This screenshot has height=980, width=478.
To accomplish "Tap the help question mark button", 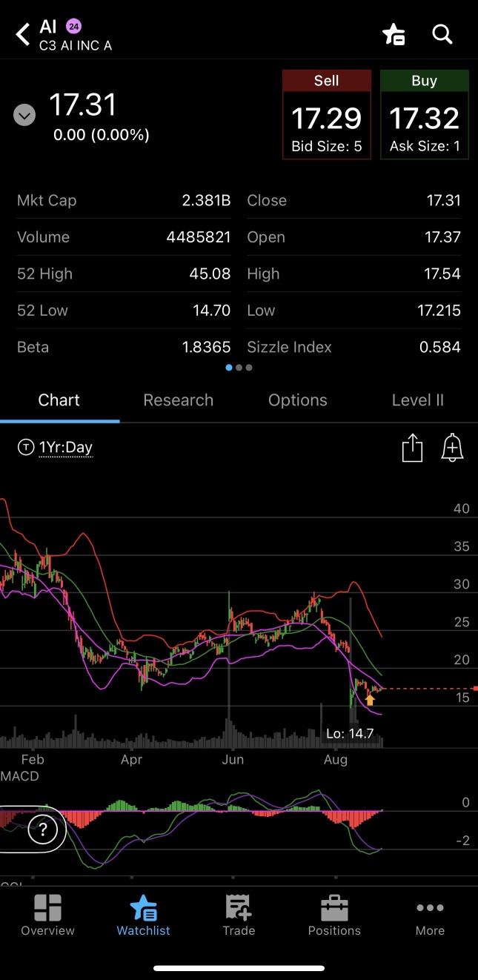I will click(x=43, y=830).
